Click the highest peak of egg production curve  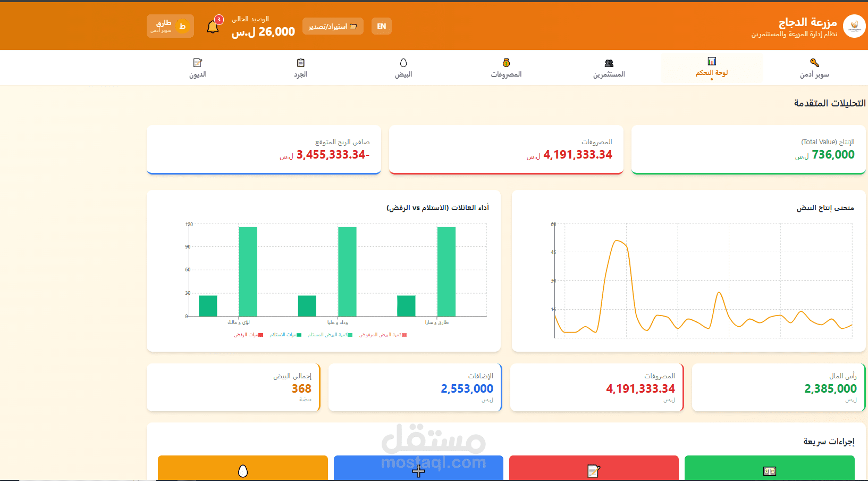pyautogui.click(x=617, y=241)
